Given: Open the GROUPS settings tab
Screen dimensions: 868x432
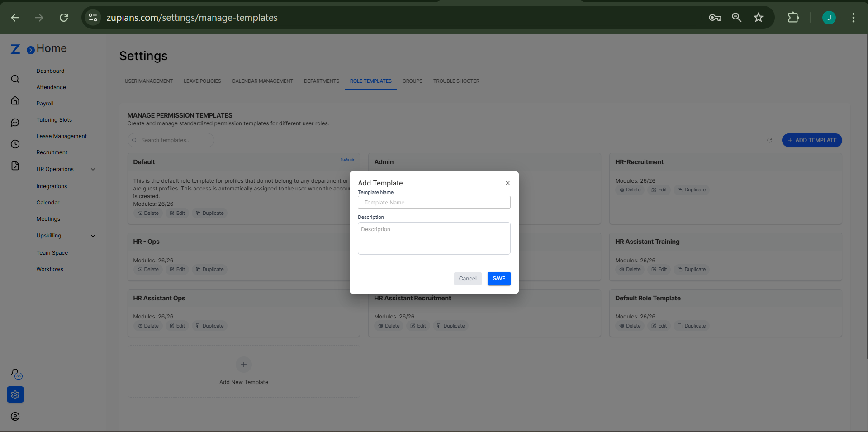Looking at the screenshot, I should pos(412,81).
